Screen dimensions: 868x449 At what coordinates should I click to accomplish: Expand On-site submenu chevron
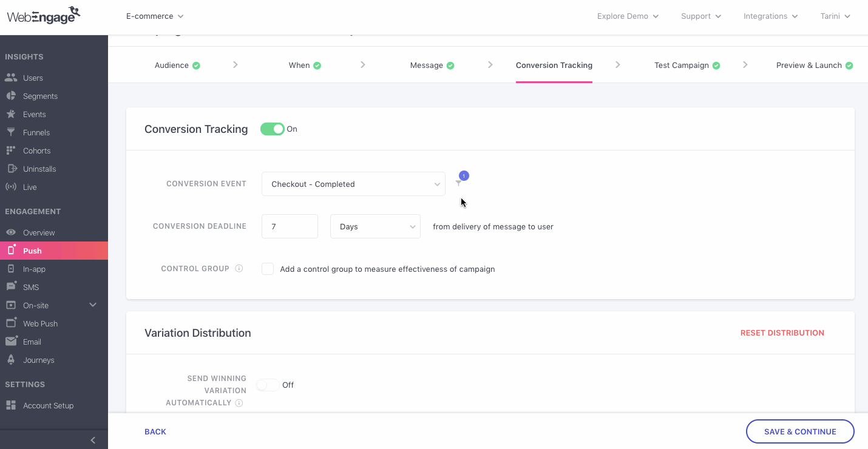[x=93, y=305]
